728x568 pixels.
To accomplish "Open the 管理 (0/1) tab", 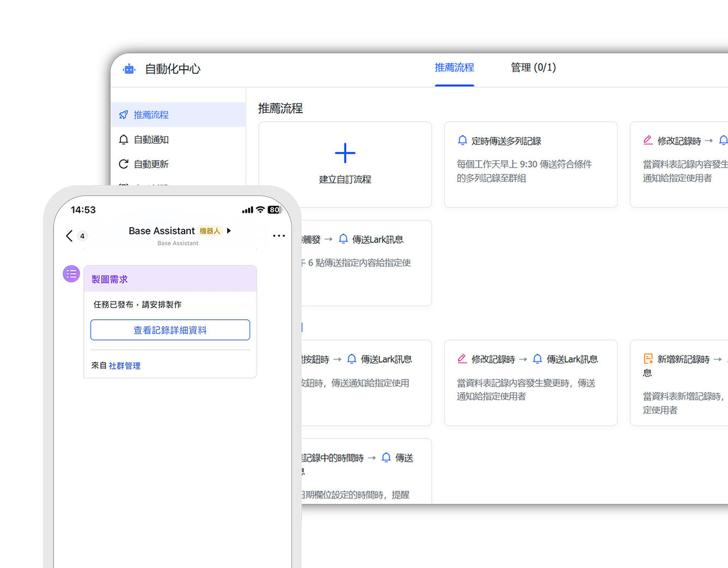I will 533,68.
